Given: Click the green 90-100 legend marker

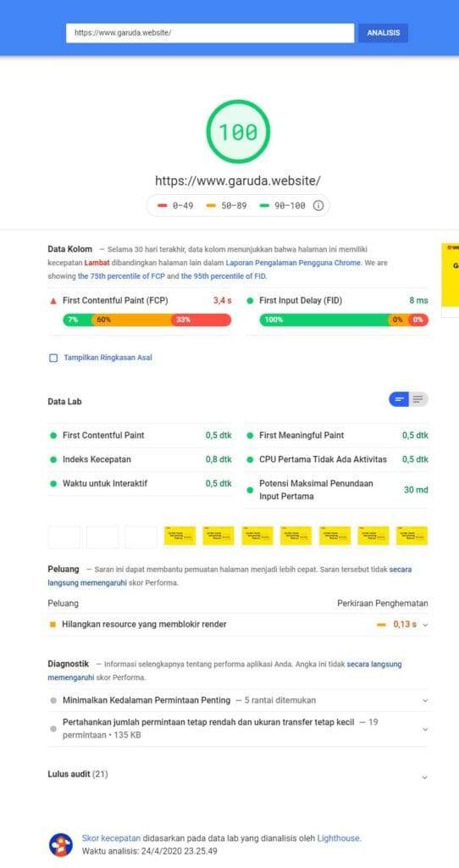Looking at the screenshot, I should [264, 205].
